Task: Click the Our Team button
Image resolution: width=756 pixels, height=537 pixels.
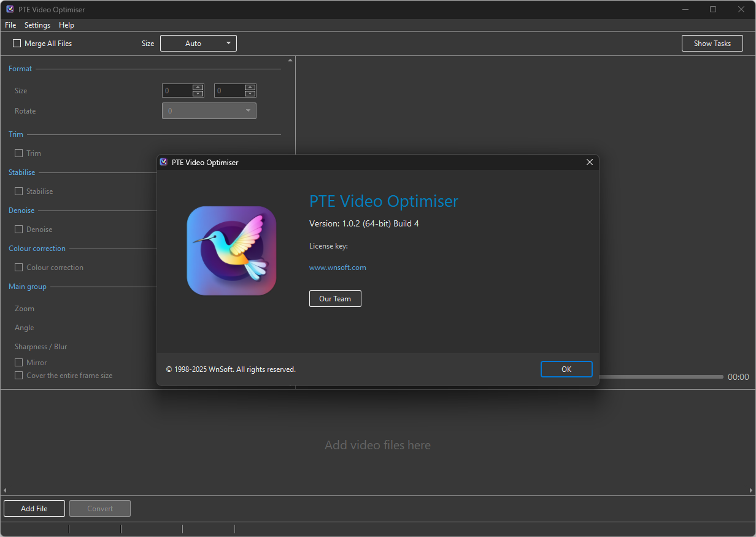Action: click(x=335, y=299)
